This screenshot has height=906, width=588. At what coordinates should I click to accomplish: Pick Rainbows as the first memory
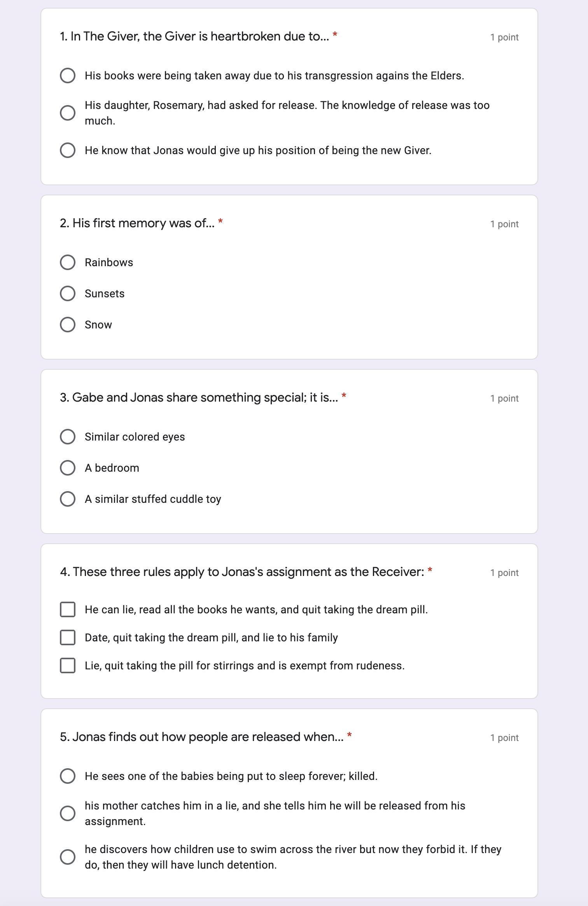tap(68, 262)
